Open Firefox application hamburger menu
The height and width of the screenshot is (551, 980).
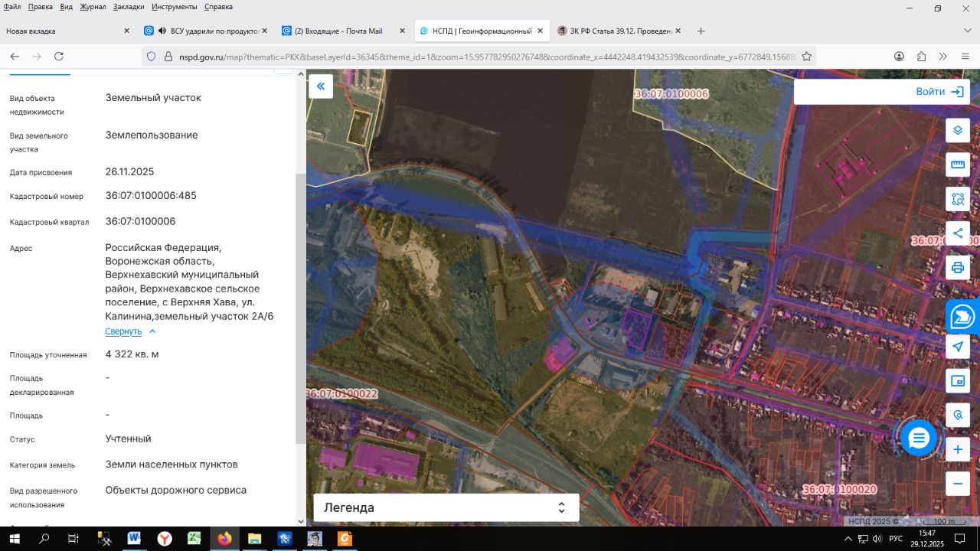[x=964, y=57]
